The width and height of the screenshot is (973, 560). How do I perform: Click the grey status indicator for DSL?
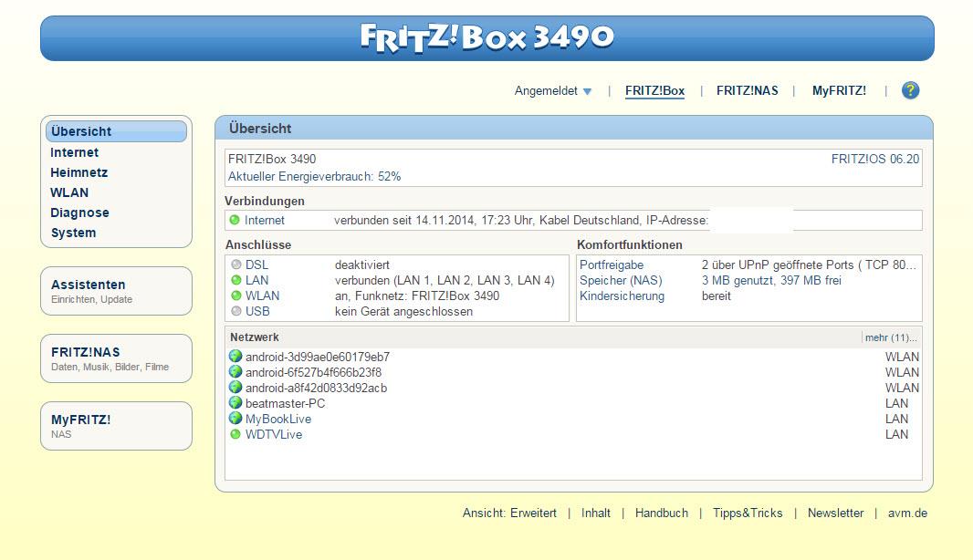[235, 264]
